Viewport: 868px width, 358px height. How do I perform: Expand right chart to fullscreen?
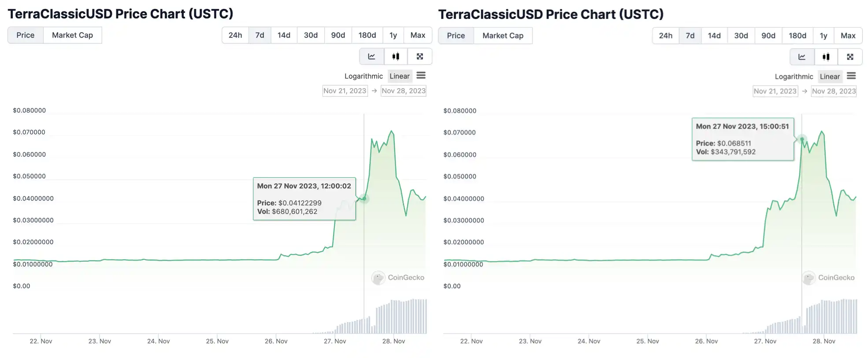pos(850,57)
